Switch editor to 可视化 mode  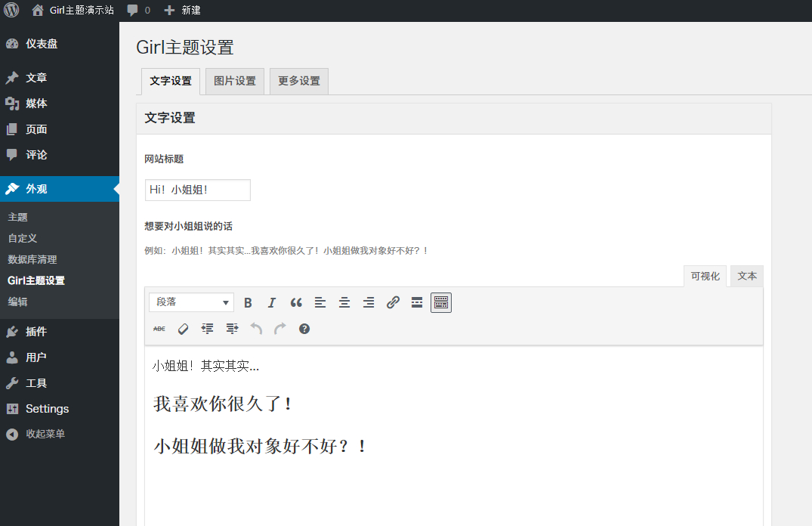pyautogui.click(x=705, y=276)
